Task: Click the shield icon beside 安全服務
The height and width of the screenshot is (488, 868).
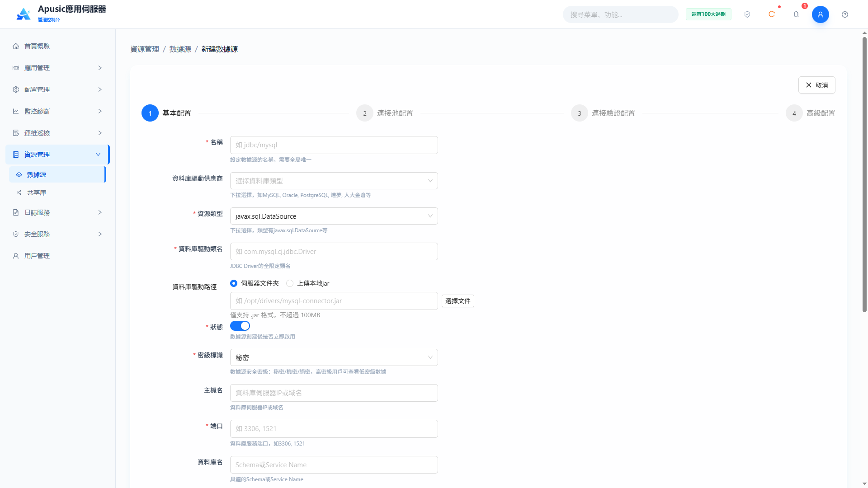Action: pyautogui.click(x=16, y=234)
